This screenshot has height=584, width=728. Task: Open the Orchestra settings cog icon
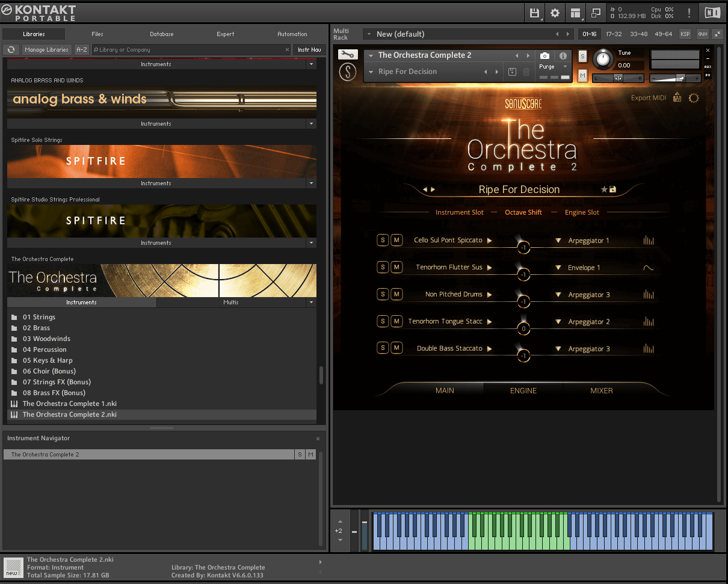(x=694, y=98)
